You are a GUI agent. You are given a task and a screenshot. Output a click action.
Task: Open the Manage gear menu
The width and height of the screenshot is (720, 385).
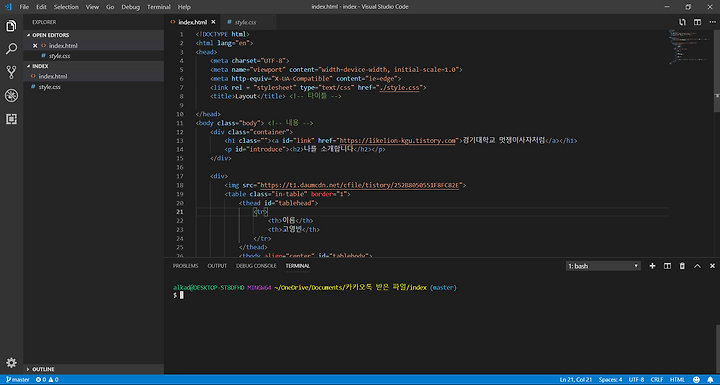click(11, 362)
